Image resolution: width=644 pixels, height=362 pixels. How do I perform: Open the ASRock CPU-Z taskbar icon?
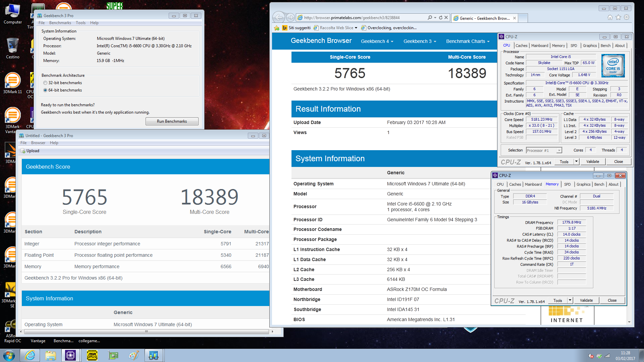[92, 355]
